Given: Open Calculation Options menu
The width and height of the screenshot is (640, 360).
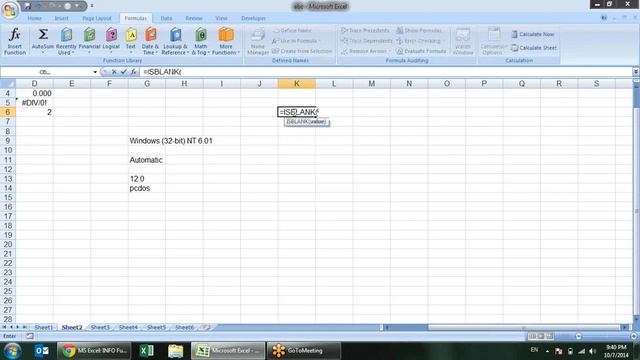Looking at the screenshot, I should coord(493,41).
